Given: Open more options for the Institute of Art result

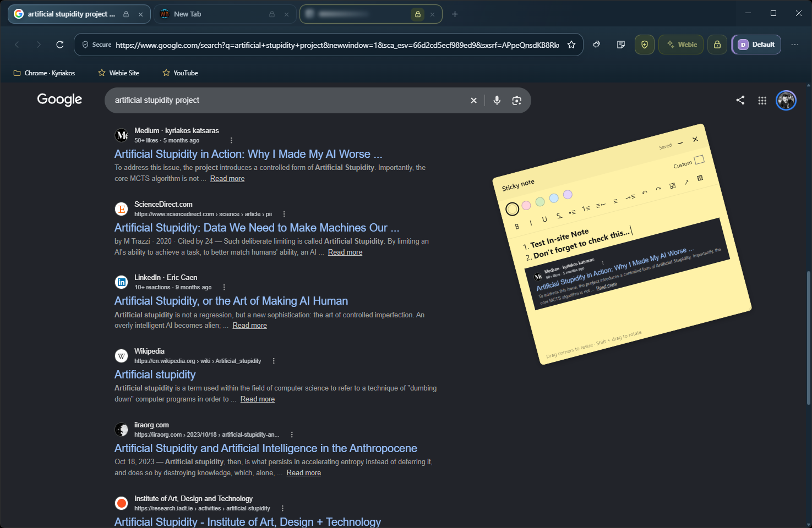Looking at the screenshot, I should (282, 508).
